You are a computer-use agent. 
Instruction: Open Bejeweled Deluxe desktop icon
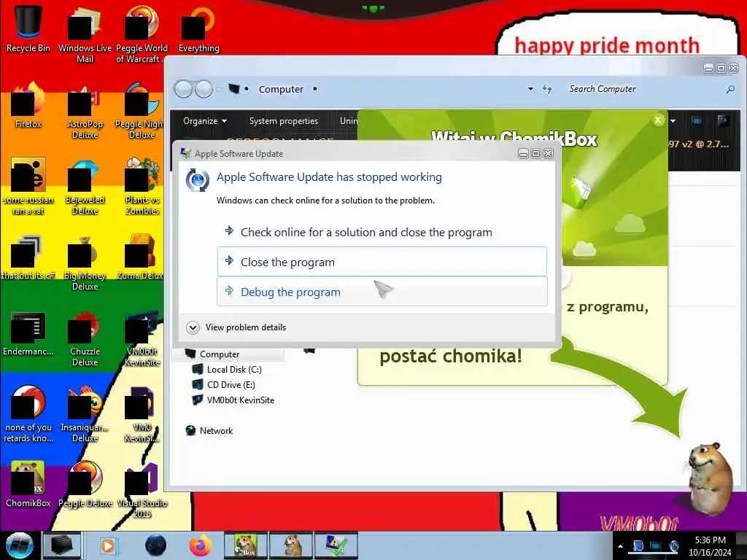pos(85,186)
